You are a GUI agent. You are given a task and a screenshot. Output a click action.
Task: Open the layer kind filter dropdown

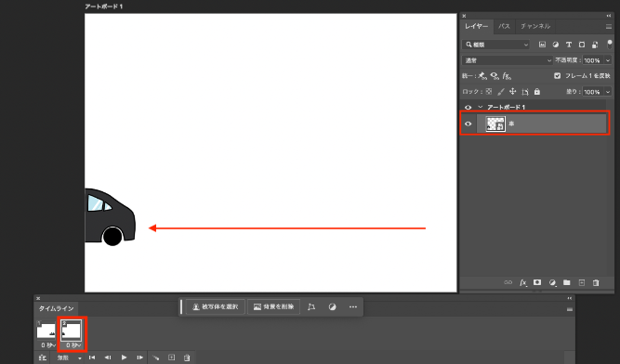(495, 45)
